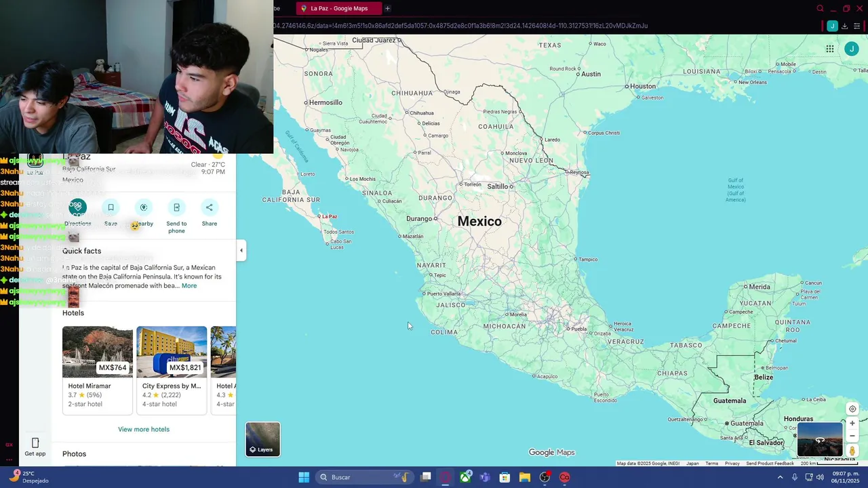The image size is (868, 488).
Task: Collapse the Google Maps side panel
Action: (x=241, y=250)
